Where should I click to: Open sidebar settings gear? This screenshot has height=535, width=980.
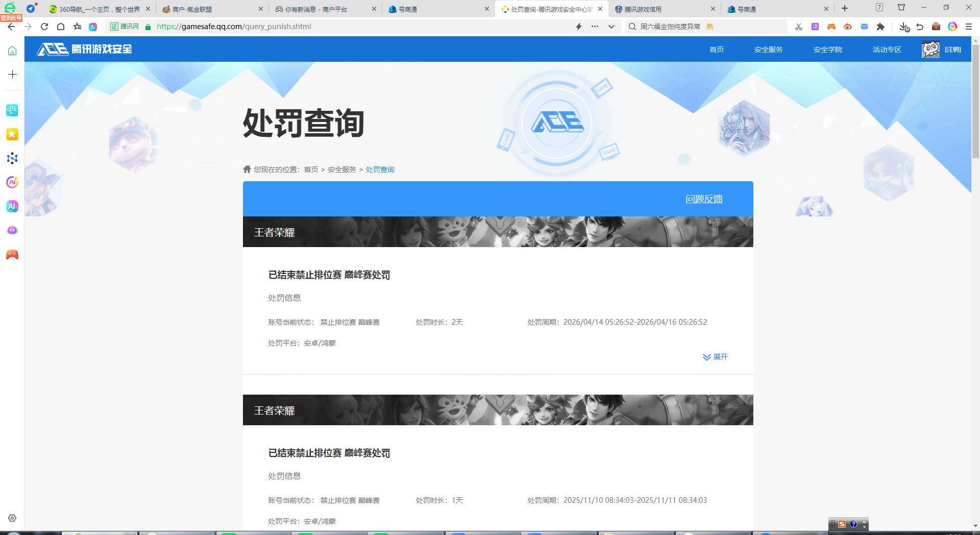coord(12,518)
